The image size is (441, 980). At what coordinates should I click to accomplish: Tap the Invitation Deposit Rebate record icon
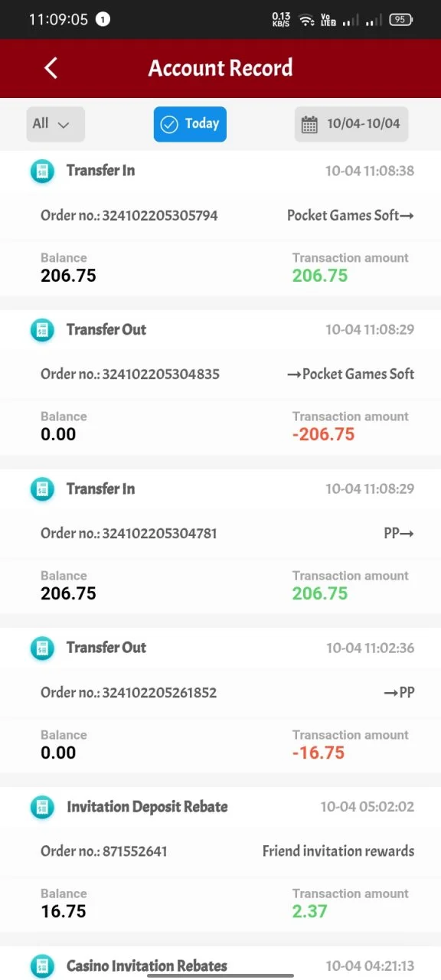(42, 807)
